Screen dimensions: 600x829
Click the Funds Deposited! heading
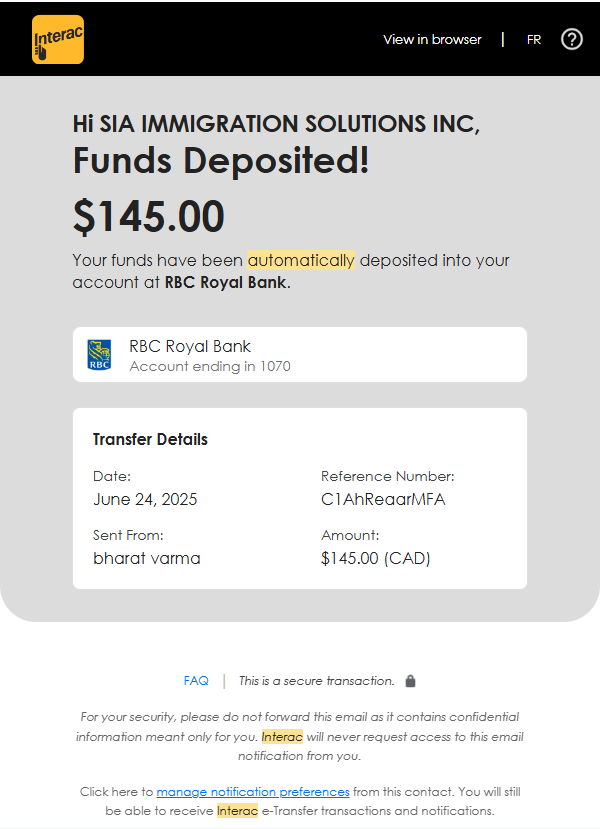(221, 160)
